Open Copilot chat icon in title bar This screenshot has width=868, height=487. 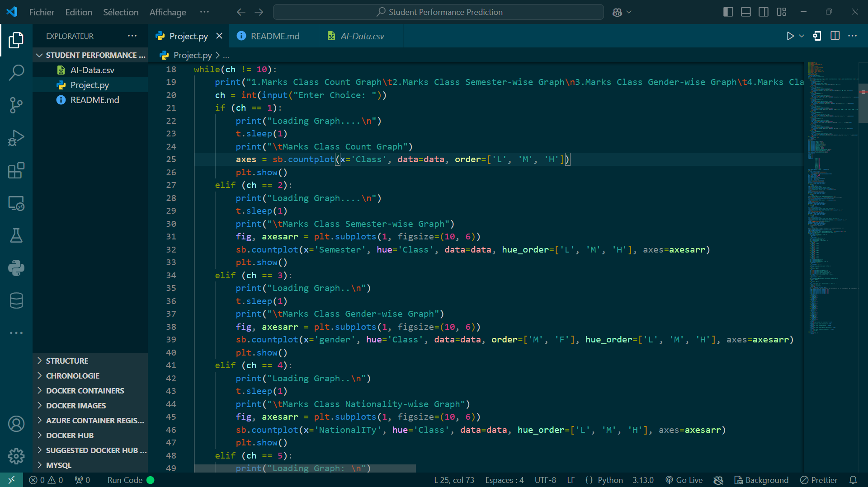617,12
